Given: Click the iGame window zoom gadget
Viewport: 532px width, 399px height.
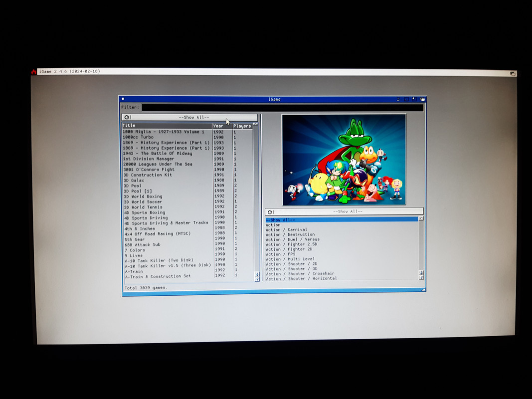Looking at the screenshot, I should tap(414, 99).
